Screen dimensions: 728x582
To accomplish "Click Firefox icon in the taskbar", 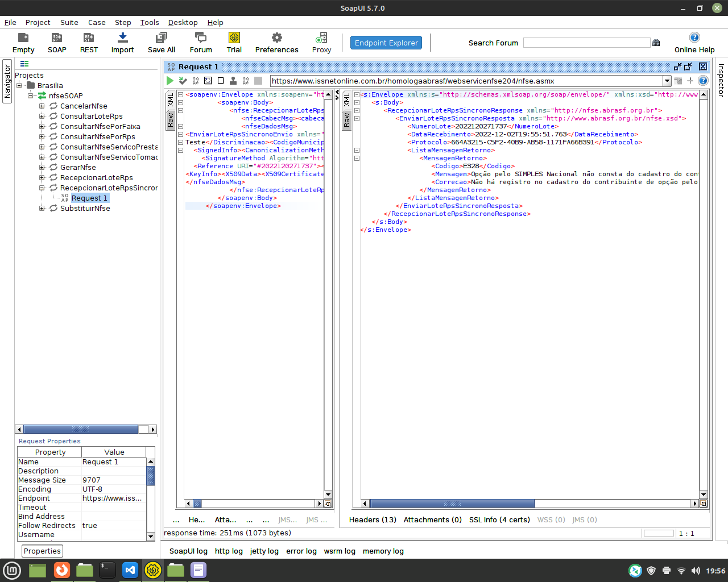I will pos(61,570).
